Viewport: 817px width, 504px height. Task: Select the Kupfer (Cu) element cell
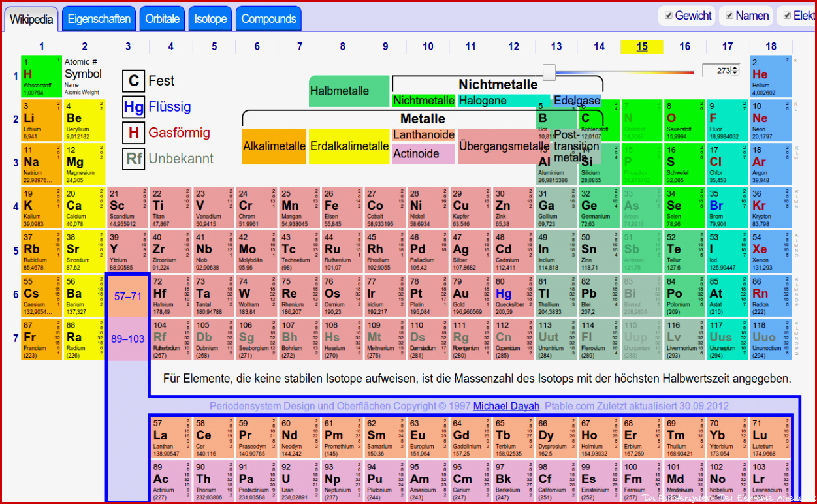(471, 208)
